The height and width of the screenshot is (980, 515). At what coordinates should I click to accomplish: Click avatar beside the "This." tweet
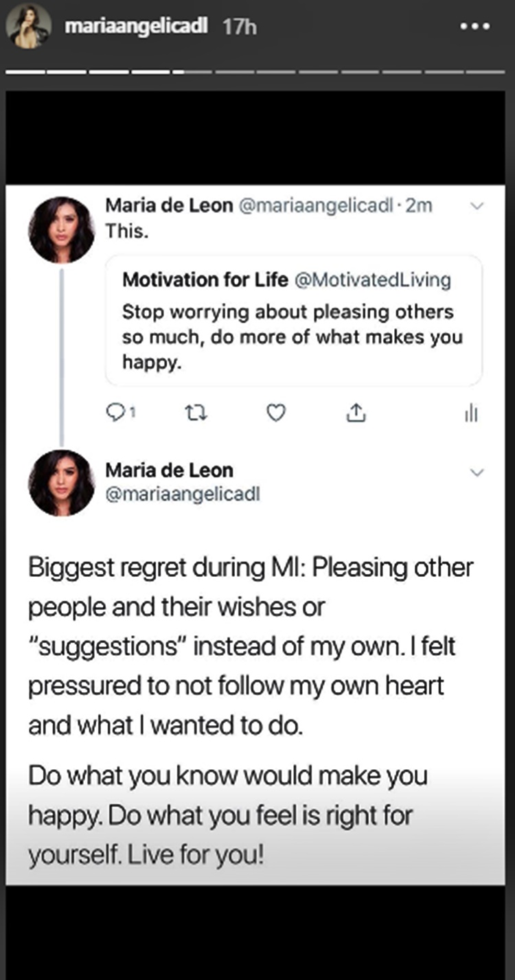pos(62,229)
